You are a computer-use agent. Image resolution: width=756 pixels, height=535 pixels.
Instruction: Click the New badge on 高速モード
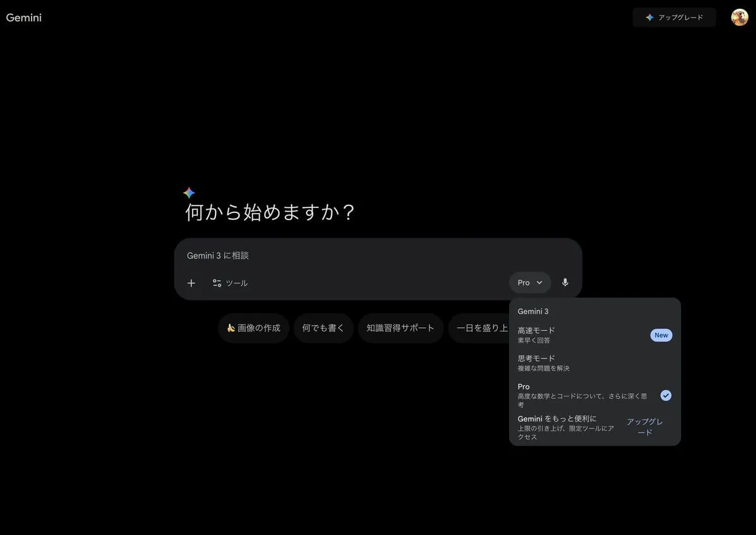pyautogui.click(x=661, y=335)
